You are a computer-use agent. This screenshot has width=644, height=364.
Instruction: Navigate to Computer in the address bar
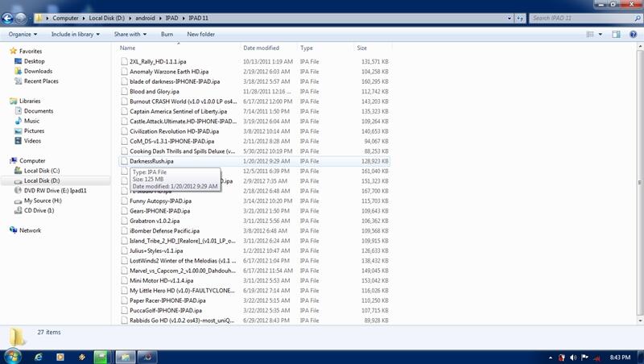click(x=65, y=18)
